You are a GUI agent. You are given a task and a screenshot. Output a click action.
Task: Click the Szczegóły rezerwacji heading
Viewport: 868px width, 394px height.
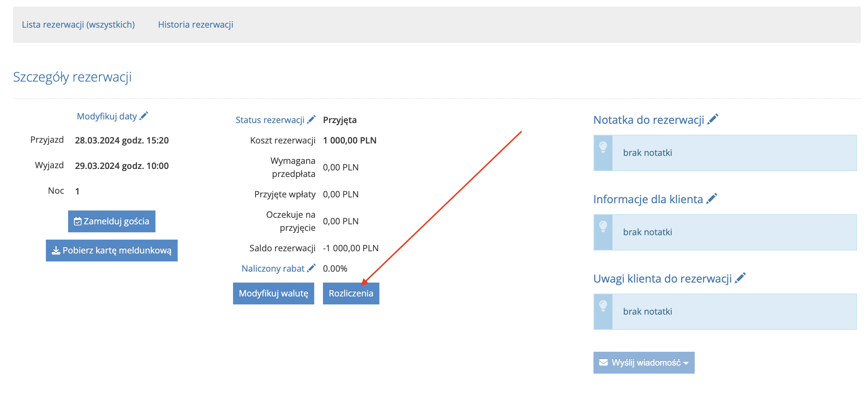click(72, 77)
